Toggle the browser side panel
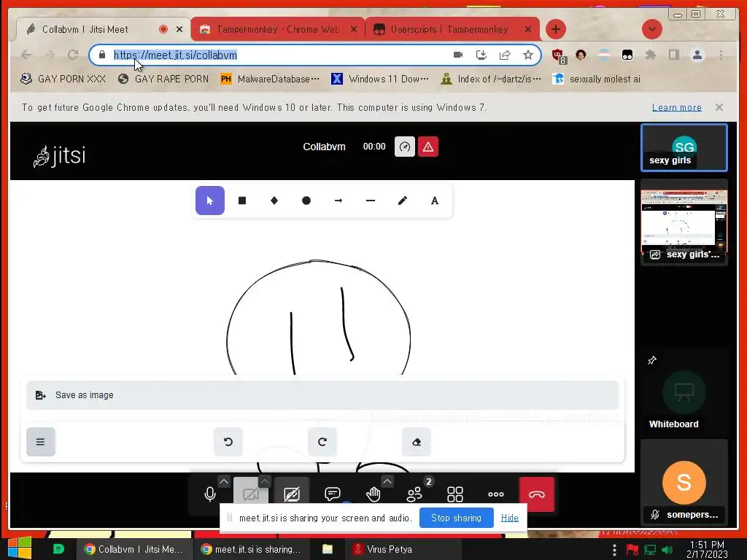The width and height of the screenshot is (747, 560). (x=673, y=55)
